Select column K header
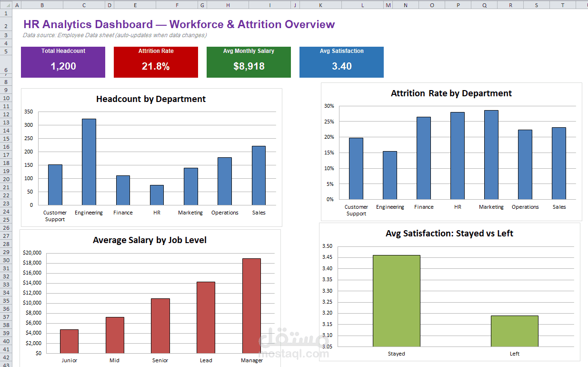Viewport: 588px width, 367px height. coord(320,5)
